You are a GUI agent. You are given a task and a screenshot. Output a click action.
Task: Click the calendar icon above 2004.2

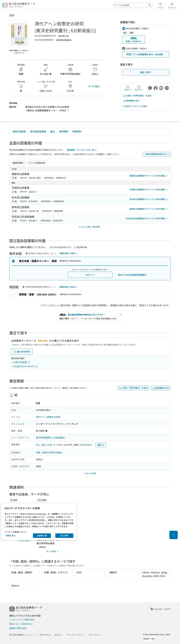click(x=95, y=69)
